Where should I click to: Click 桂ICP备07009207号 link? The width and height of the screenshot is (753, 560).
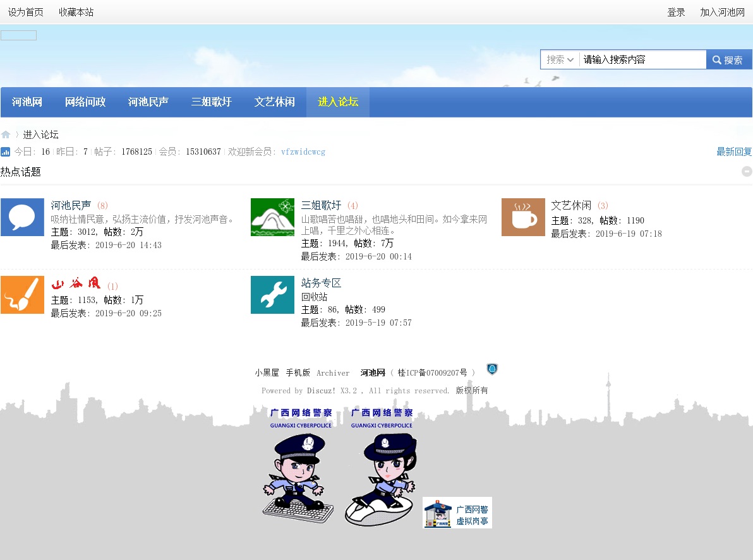coord(432,373)
